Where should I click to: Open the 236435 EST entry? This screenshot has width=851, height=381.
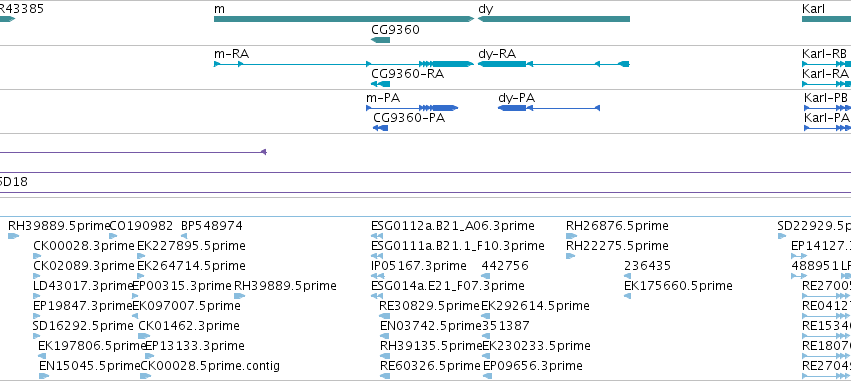click(x=647, y=266)
